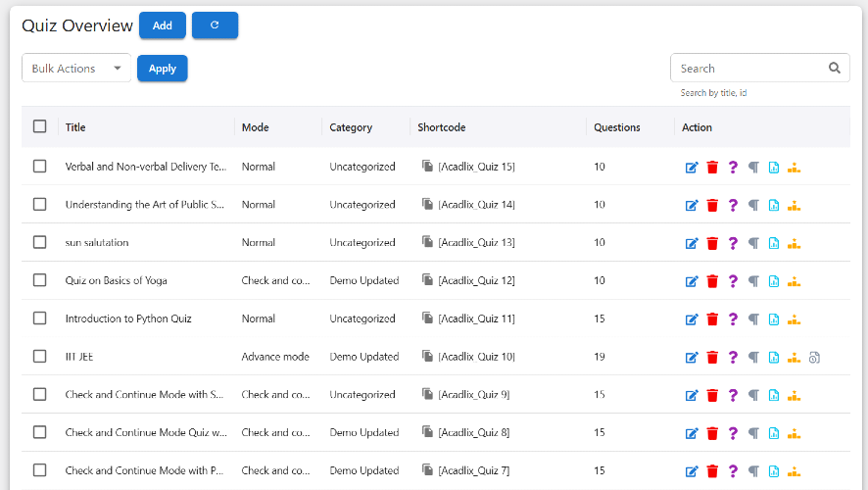Select Quiz on Basics of Yoga checkbox
Screen dimensions: 868x490
[x=40, y=280]
